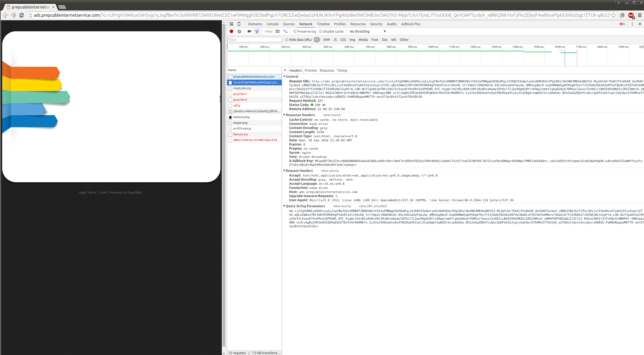
Task: Collapse the Response Headers section
Action: click(284, 115)
